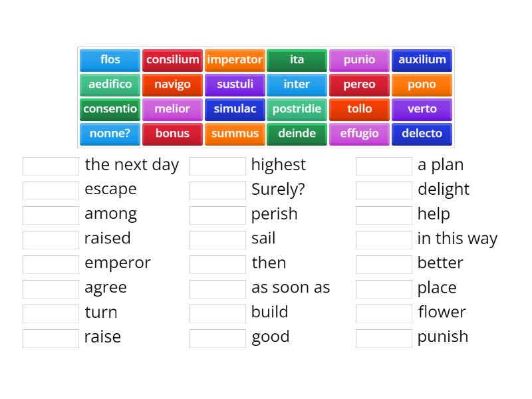Click the "delecto" word tile
The image size is (532, 399).
(422, 134)
